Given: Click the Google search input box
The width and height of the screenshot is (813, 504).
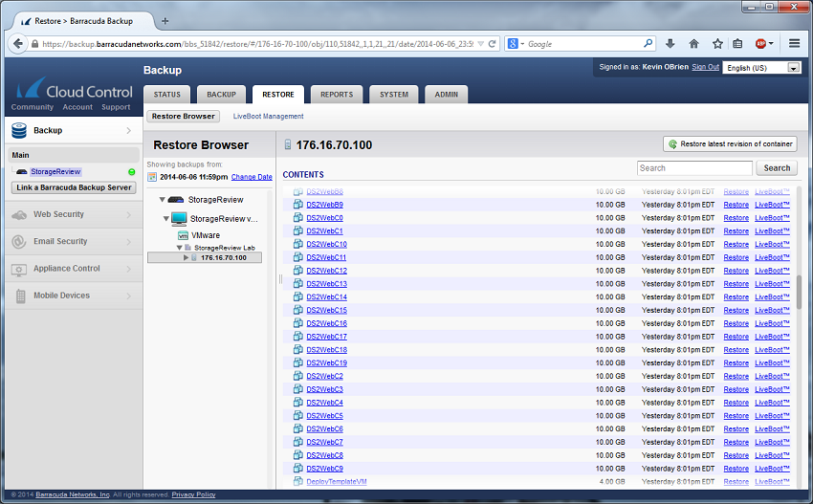Looking at the screenshot, I should point(584,44).
